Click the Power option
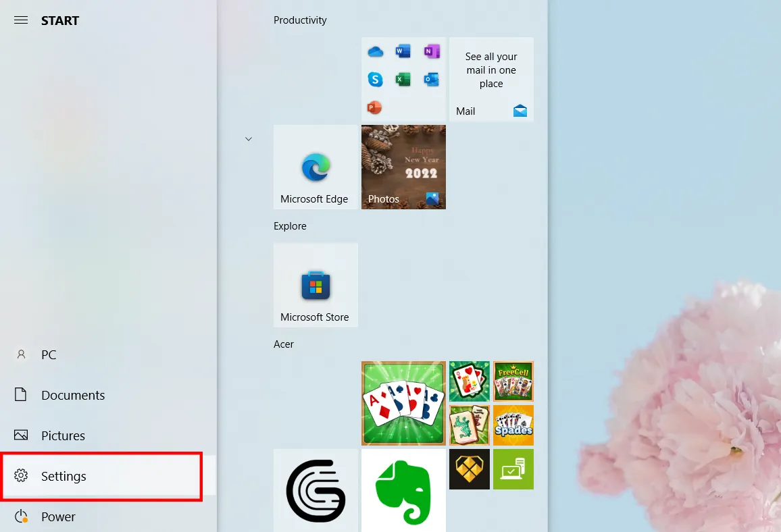The image size is (781, 532). coord(58,516)
